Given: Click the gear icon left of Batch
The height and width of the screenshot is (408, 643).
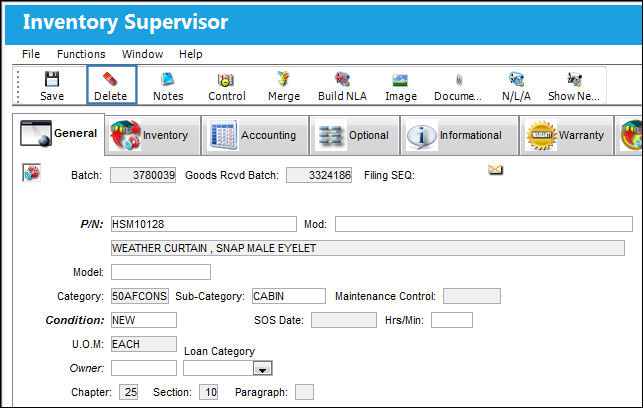Looking at the screenshot, I should (31, 173).
